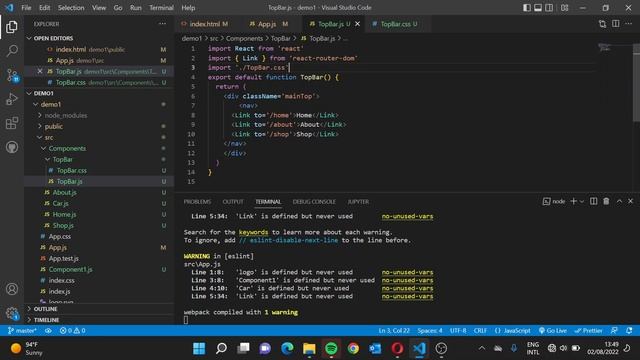Viewport: 640px width, 360px height.
Task: Show the Debug Console panel tab
Action: (314, 202)
